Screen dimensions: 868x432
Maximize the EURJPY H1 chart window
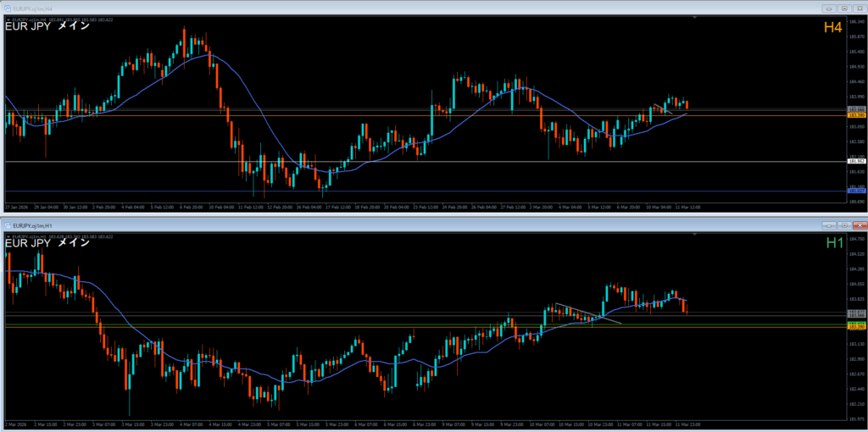[x=844, y=225]
